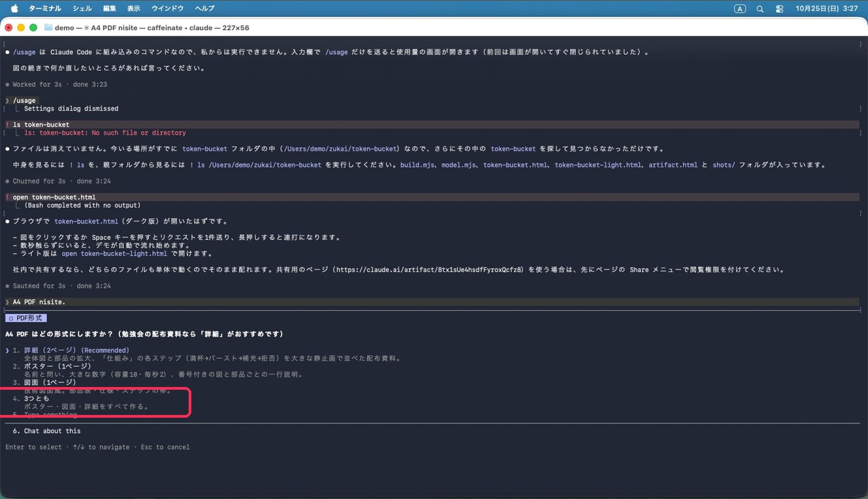Click option 1 description starting 全体図と部品の拡大
868x499 pixels.
(213, 359)
